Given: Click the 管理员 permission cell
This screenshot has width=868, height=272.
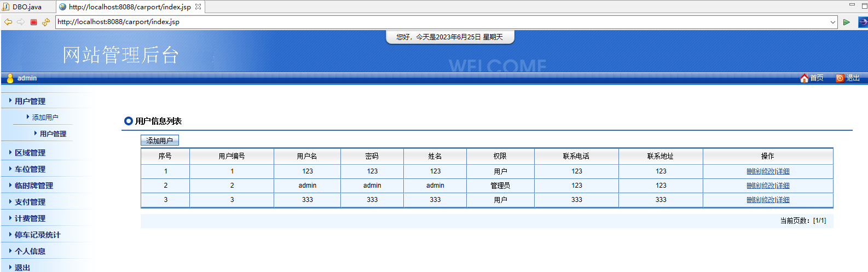Looking at the screenshot, I should pyautogui.click(x=500, y=186).
